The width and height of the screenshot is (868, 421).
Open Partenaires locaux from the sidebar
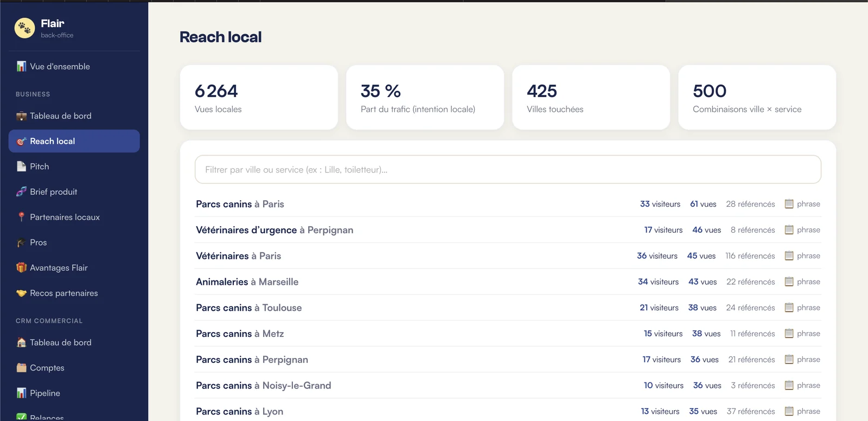click(x=74, y=217)
